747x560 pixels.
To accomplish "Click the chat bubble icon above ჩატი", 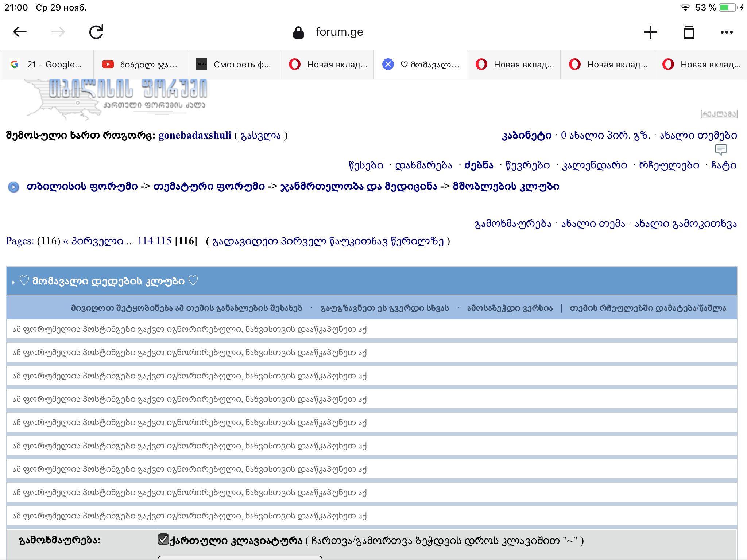I will pyautogui.click(x=721, y=149).
